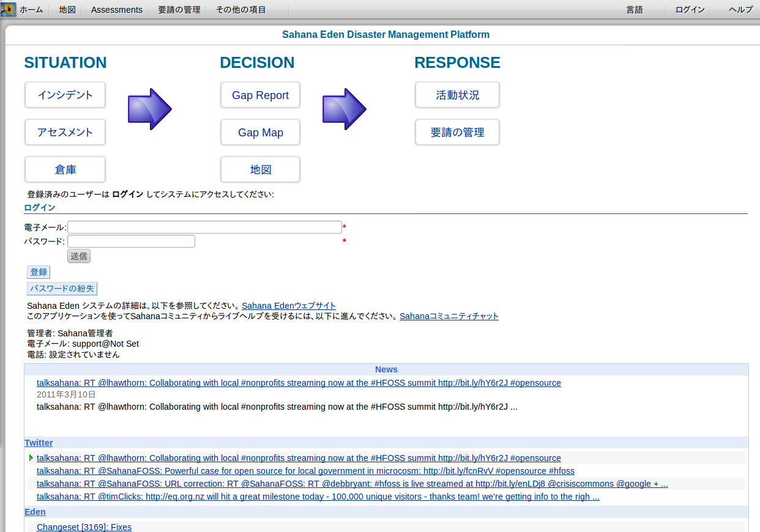Screen dimensions: 760x532
Task: Click the RESPONSE heading
Action: coord(457,63)
